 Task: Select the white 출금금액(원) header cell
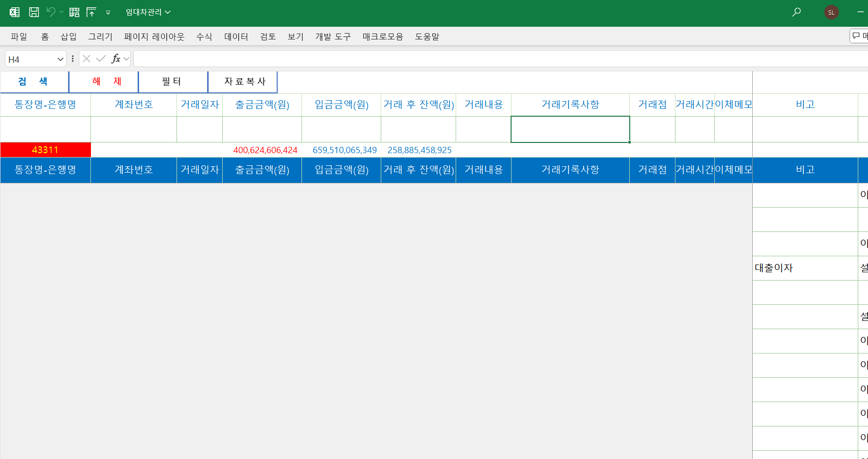[x=262, y=105]
